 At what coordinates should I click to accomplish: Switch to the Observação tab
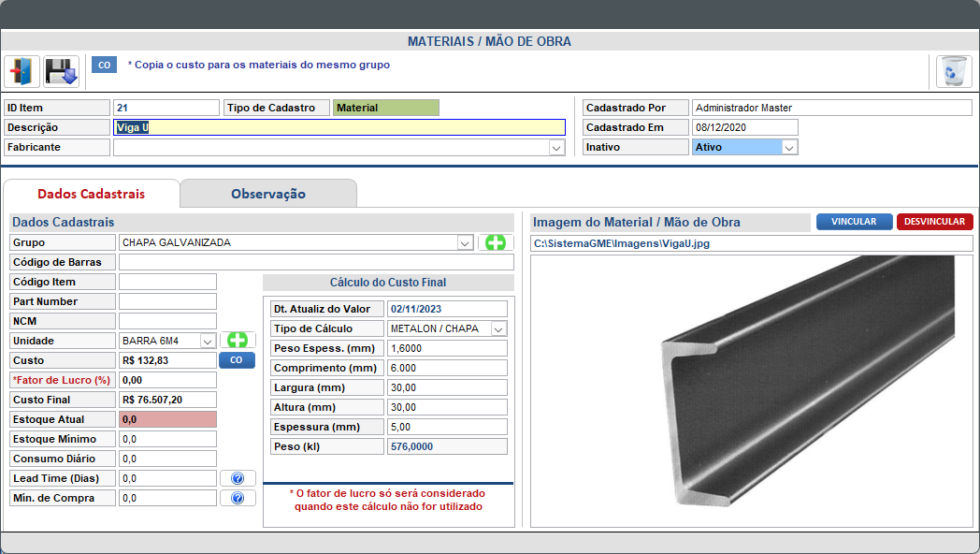point(268,194)
